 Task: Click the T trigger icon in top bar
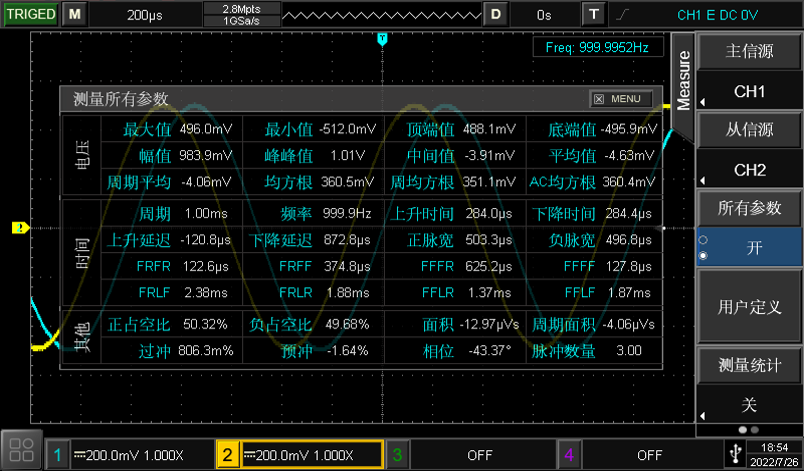[x=594, y=15]
